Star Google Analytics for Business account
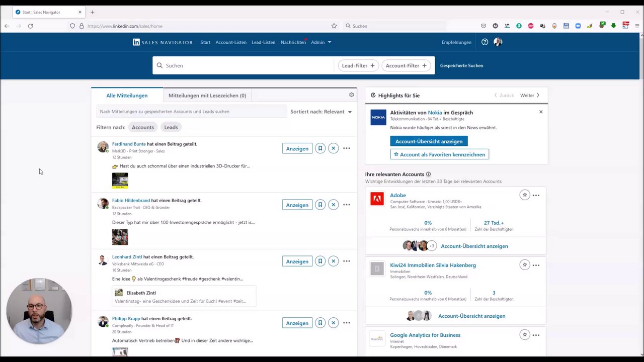This screenshot has width=644, height=362. (525, 335)
